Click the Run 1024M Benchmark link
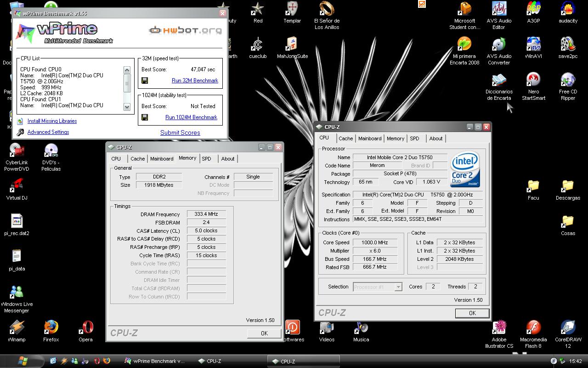 pos(191,117)
